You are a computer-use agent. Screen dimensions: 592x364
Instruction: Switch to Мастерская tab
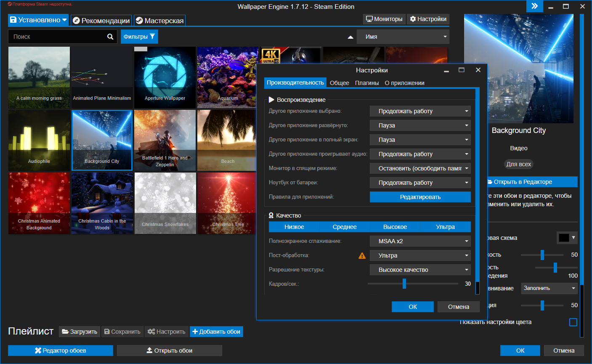[159, 20]
